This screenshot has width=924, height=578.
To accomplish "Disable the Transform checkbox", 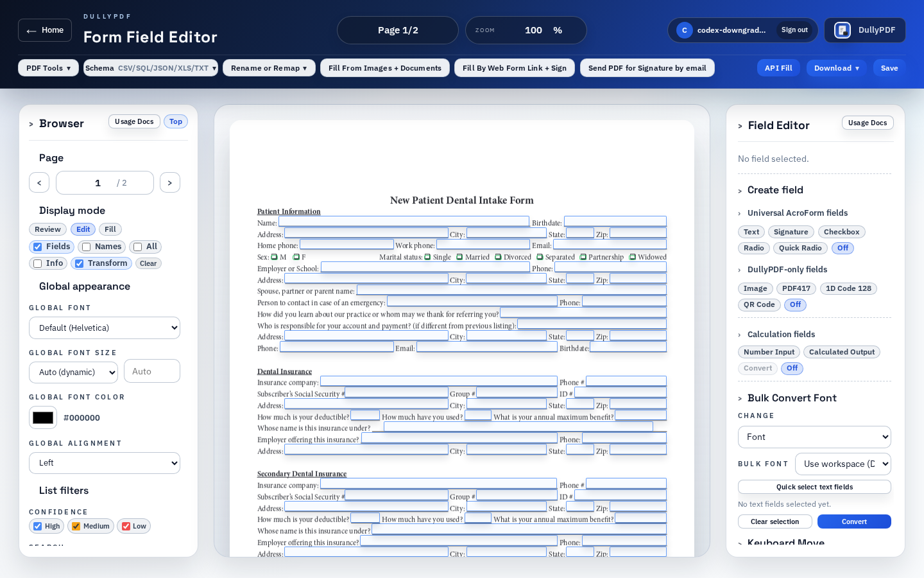I will (79, 263).
